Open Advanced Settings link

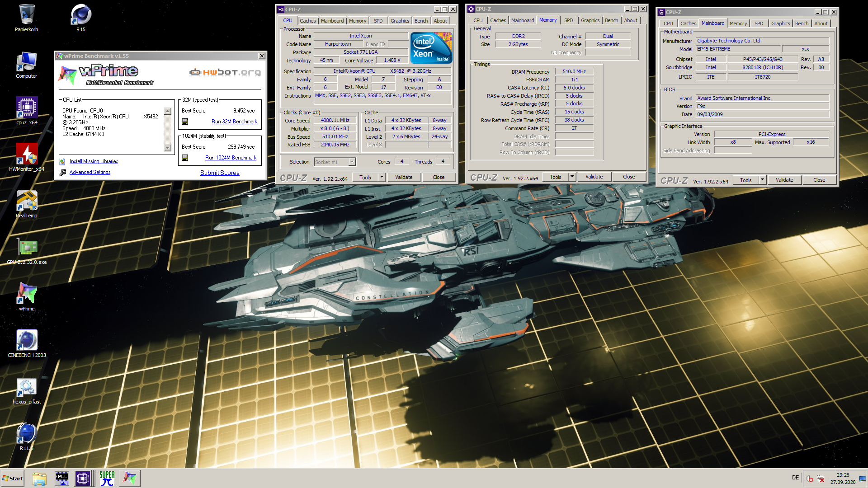[x=90, y=172]
